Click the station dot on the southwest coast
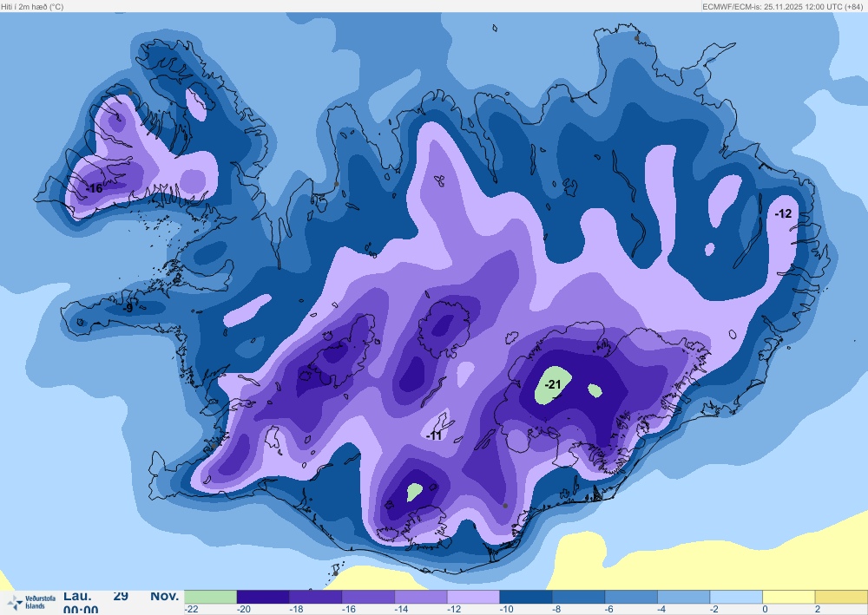This screenshot has width=868, height=615. [214, 446]
